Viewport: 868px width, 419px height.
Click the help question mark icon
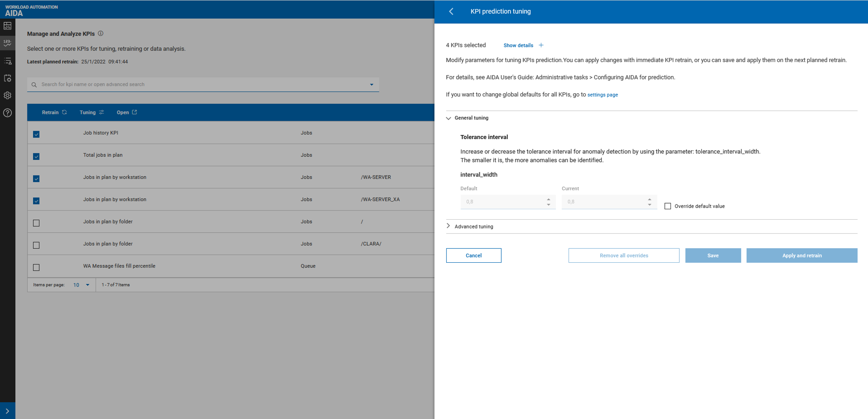click(7, 113)
